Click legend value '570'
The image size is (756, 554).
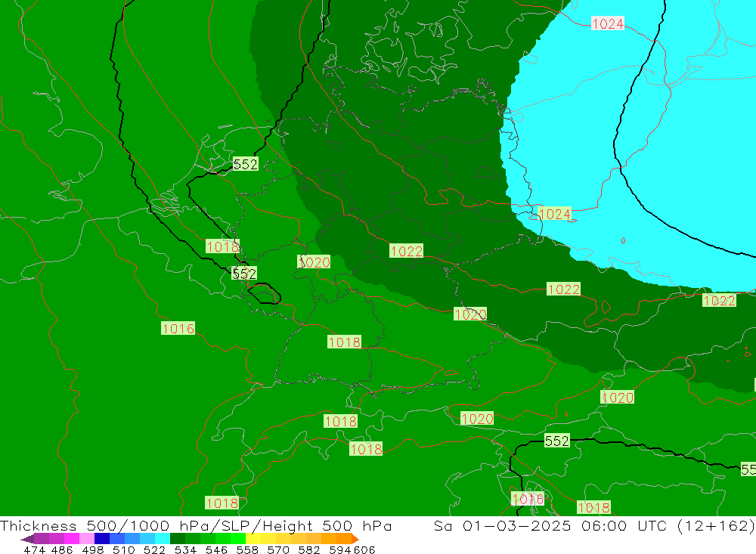click(278, 549)
